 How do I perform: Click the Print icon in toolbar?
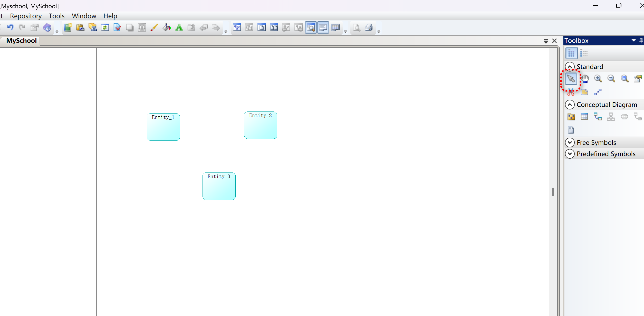pyautogui.click(x=369, y=27)
